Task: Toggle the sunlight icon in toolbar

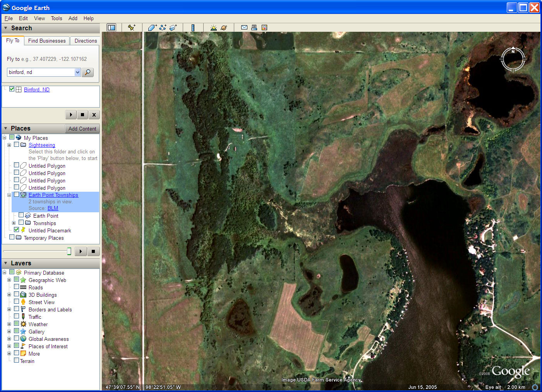Action: click(213, 28)
